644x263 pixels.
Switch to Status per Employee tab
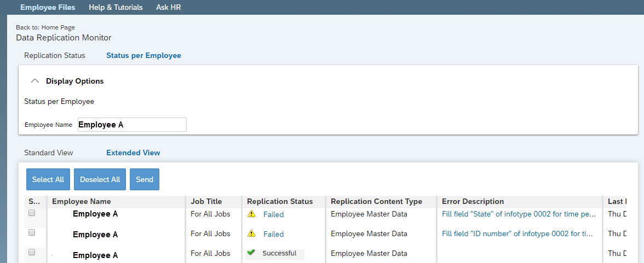[143, 55]
